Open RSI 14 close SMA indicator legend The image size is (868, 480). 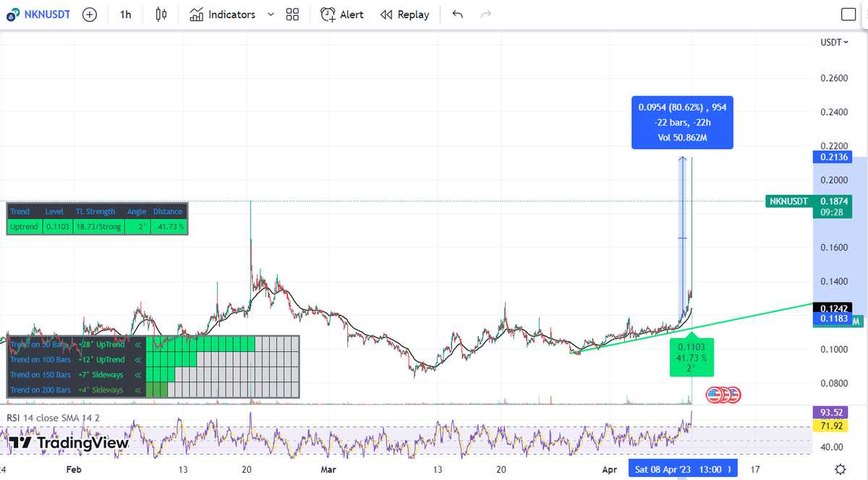(x=54, y=418)
